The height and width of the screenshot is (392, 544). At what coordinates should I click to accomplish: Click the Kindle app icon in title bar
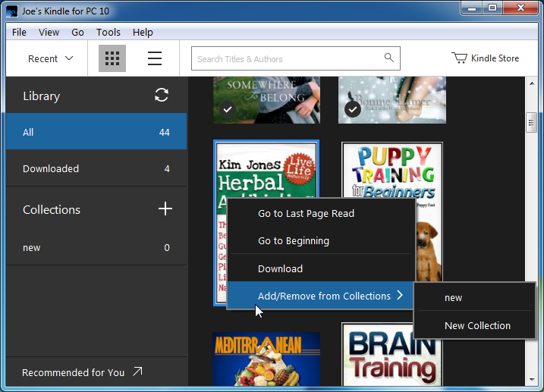(x=12, y=11)
